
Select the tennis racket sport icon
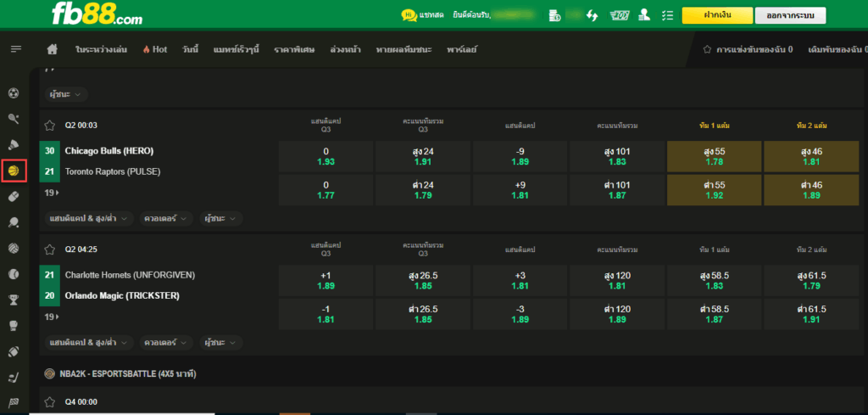click(x=14, y=119)
